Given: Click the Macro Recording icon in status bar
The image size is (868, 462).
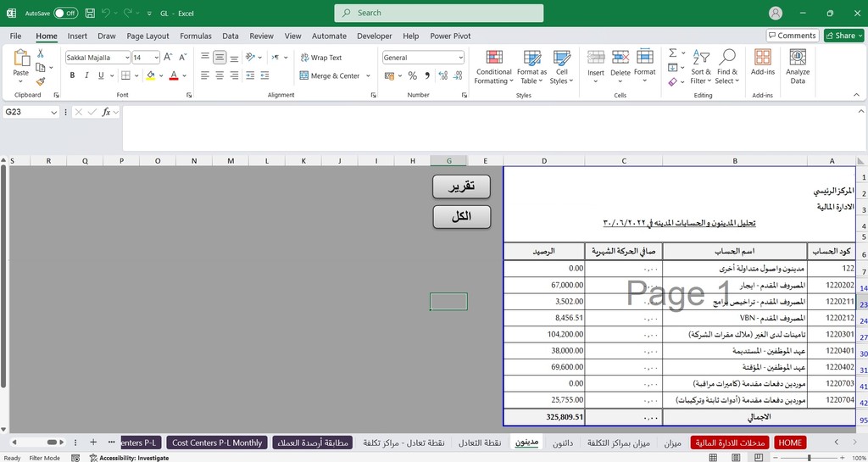Looking at the screenshot, I should pos(75,458).
